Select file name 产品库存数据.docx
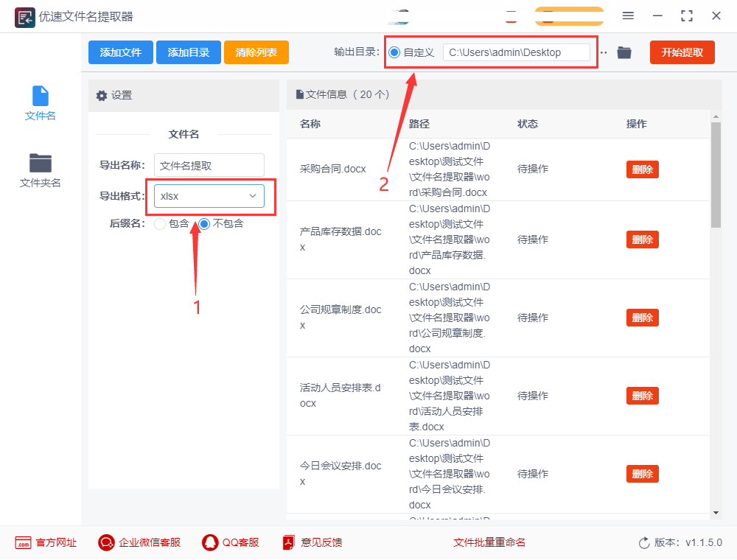 (x=340, y=239)
